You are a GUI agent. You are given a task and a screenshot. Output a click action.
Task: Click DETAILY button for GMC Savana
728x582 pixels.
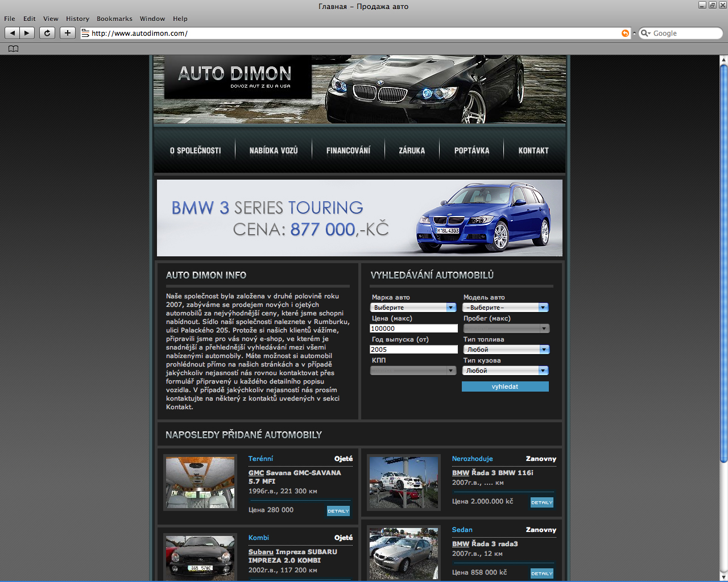pyautogui.click(x=338, y=511)
